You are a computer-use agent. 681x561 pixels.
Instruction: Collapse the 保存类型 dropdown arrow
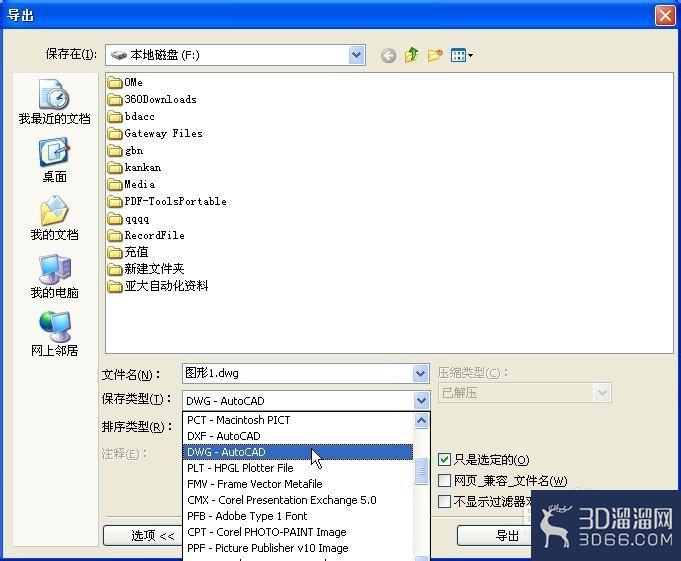pyautogui.click(x=421, y=400)
